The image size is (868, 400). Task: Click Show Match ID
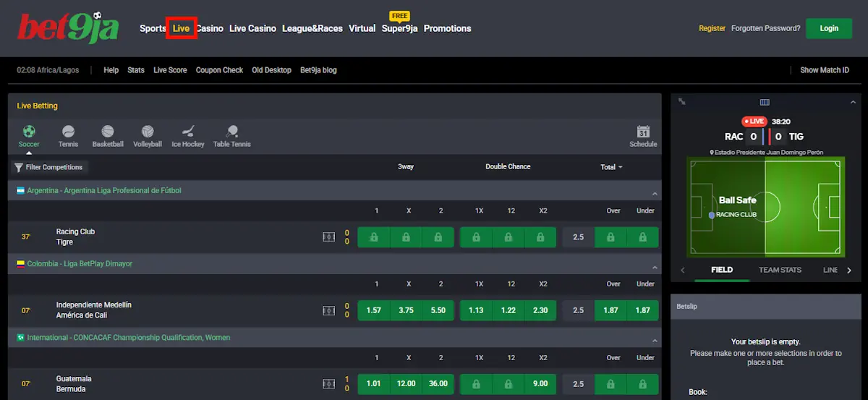point(825,70)
